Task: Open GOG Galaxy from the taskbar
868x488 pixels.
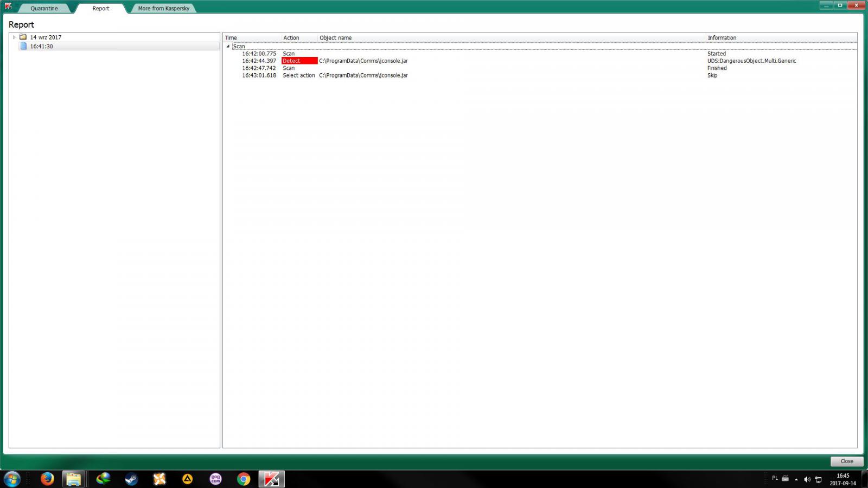Action: 216,479
